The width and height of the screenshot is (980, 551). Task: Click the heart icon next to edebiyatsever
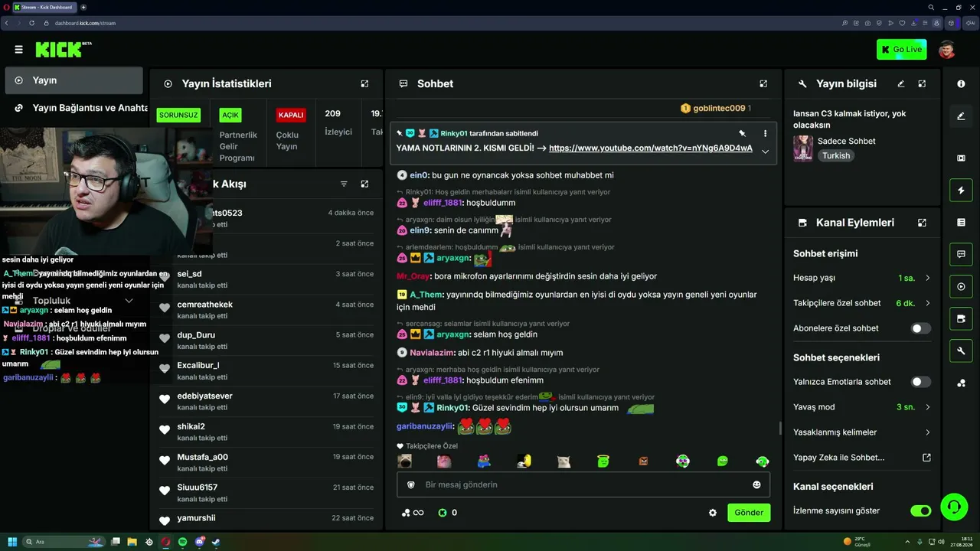pyautogui.click(x=164, y=399)
